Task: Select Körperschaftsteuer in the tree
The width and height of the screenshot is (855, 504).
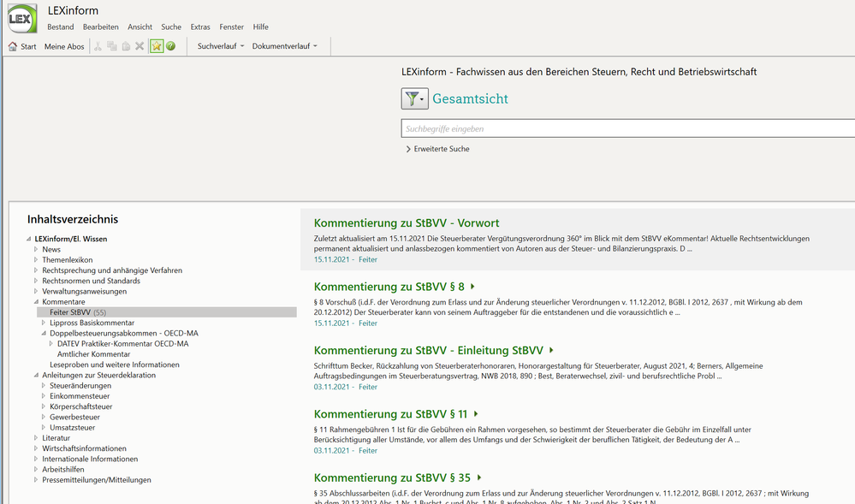Action: click(81, 406)
